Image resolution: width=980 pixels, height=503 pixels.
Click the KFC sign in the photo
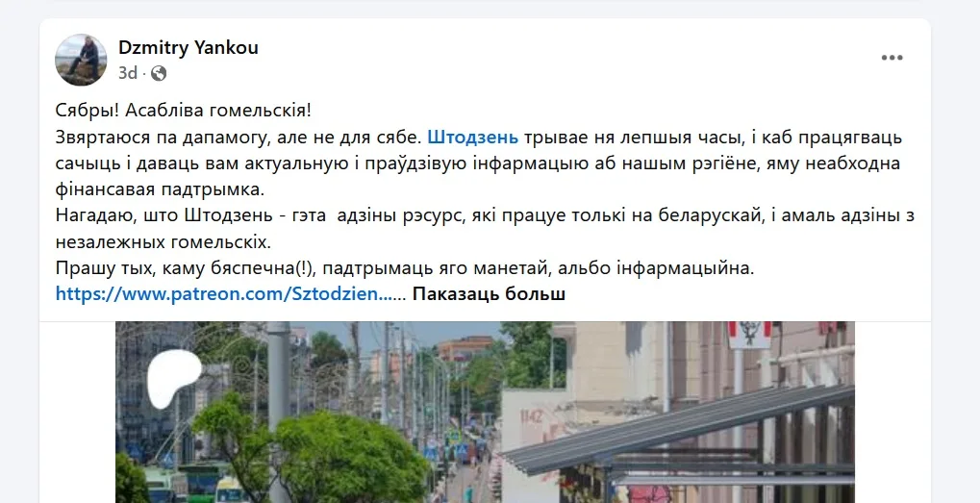[x=749, y=335]
